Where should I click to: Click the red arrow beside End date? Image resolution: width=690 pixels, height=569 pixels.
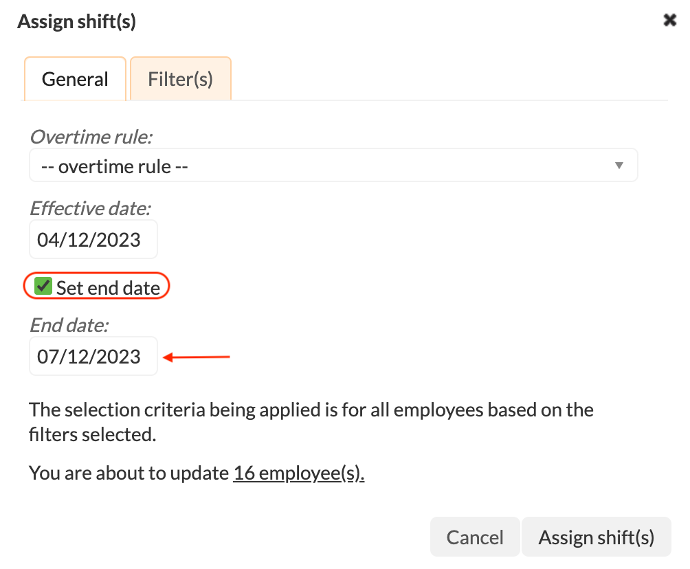tap(197, 356)
